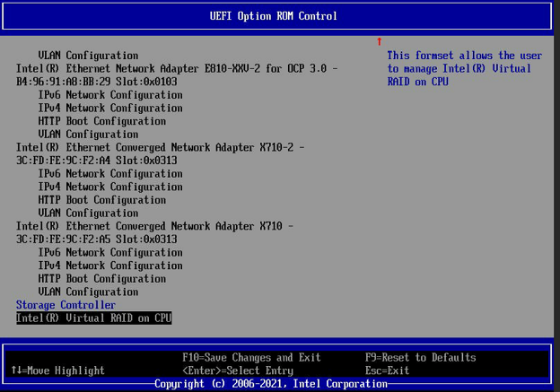The height and width of the screenshot is (392, 560).
Task: Open VLAN Configuration under the 3C:FD:FE:9C:F2:A4 adapter
Action: (88, 213)
